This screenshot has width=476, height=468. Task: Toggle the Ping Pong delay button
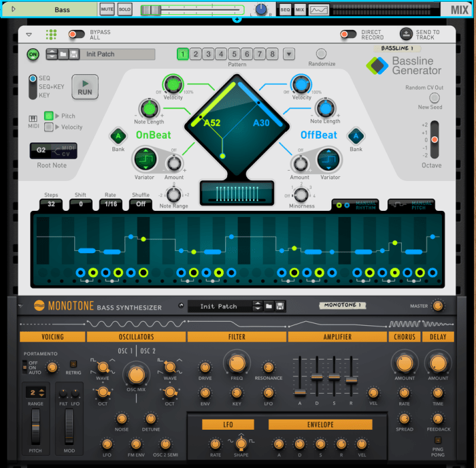[x=438, y=440]
